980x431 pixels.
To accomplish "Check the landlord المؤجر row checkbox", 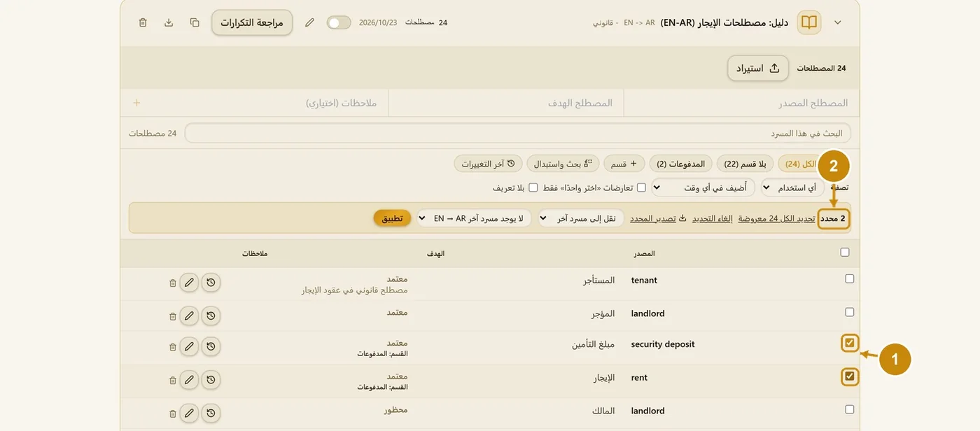I will [x=850, y=312].
